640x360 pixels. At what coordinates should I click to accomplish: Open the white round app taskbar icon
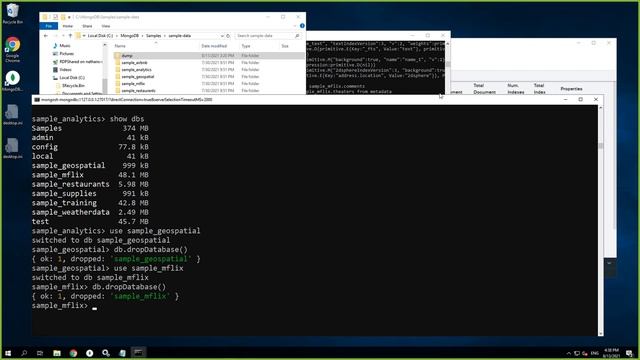[x=89, y=353]
